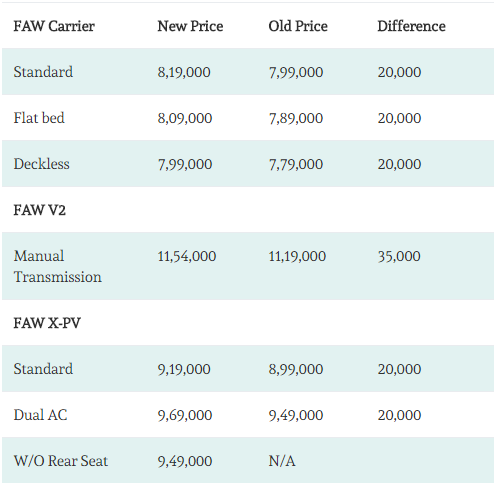This screenshot has height=485, width=499.
Task: Click the W/O Rear Seat label
Action: point(61,461)
